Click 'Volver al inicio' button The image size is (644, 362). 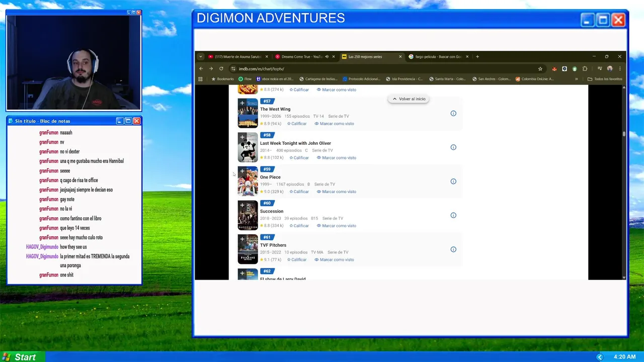pos(409,99)
